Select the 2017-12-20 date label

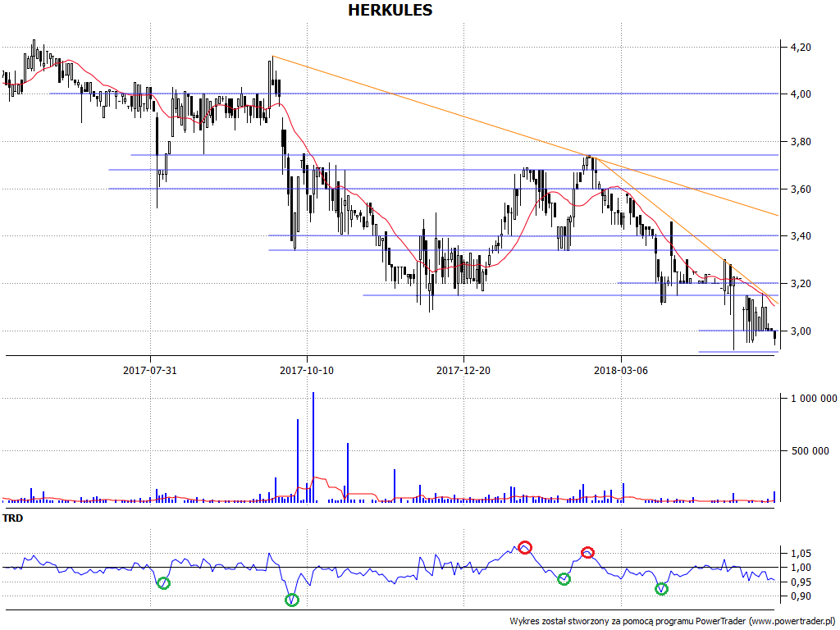(x=463, y=370)
